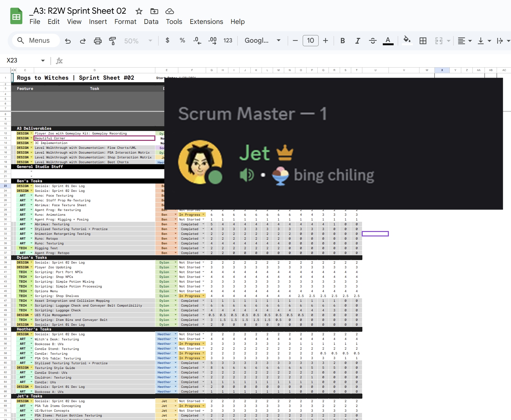
Task: Open the borders grid tool
Action: click(x=423, y=41)
